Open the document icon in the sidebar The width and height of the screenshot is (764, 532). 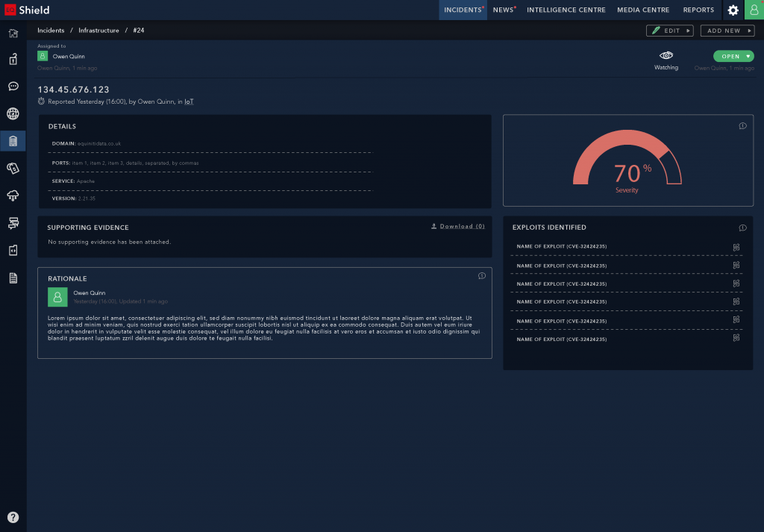pos(13,278)
